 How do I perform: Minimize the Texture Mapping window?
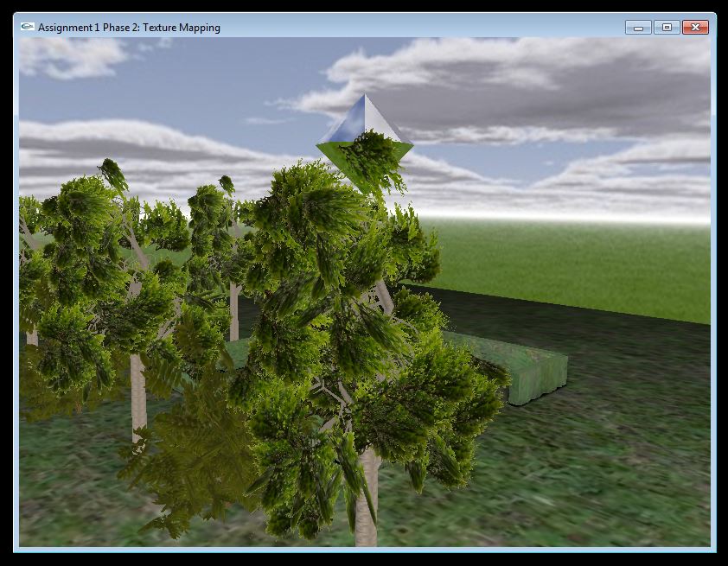(638, 28)
